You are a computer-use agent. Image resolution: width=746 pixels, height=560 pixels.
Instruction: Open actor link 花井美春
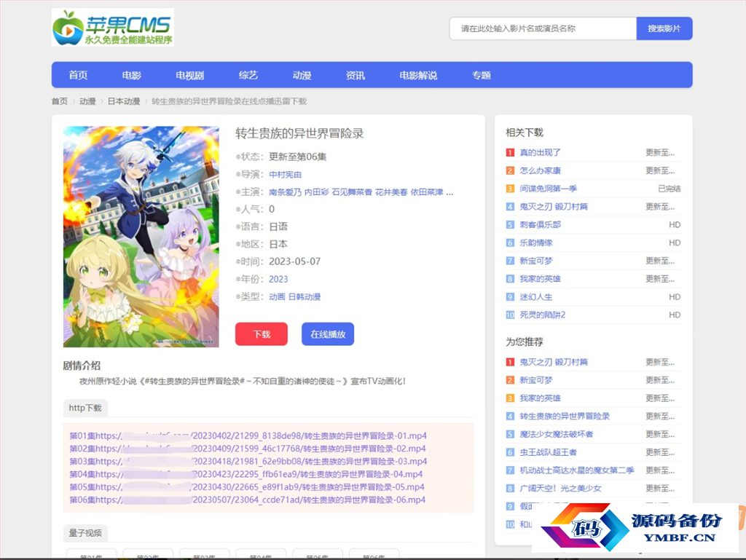[391, 192]
